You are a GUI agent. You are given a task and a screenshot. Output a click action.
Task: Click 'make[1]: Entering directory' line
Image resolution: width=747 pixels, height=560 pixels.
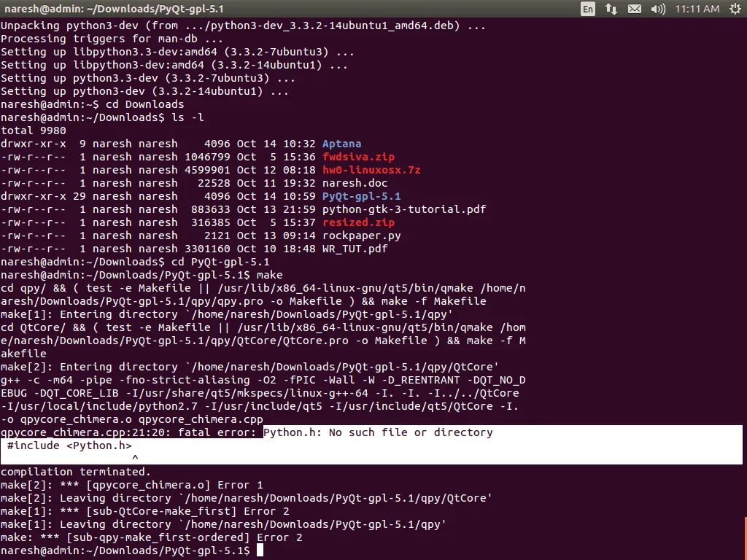(227, 314)
